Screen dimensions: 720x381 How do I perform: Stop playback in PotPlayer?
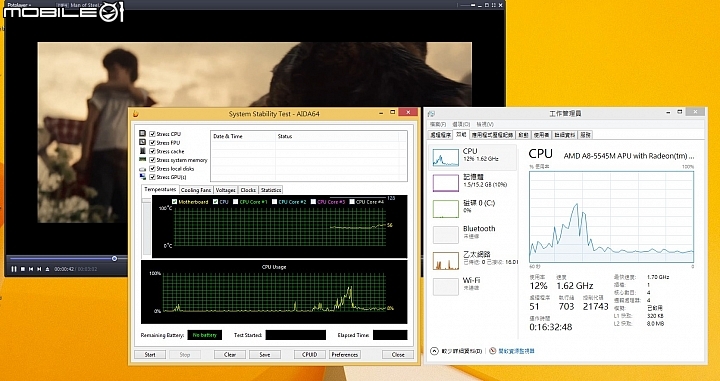[x=22, y=269]
